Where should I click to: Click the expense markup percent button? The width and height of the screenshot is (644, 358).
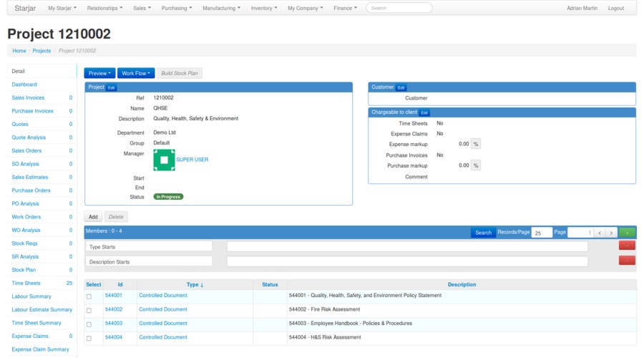pyautogui.click(x=476, y=144)
